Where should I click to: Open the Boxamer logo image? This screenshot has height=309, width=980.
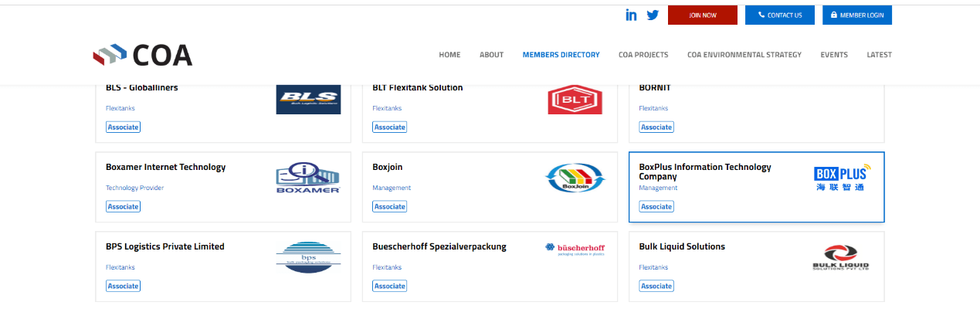pos(308,178)
